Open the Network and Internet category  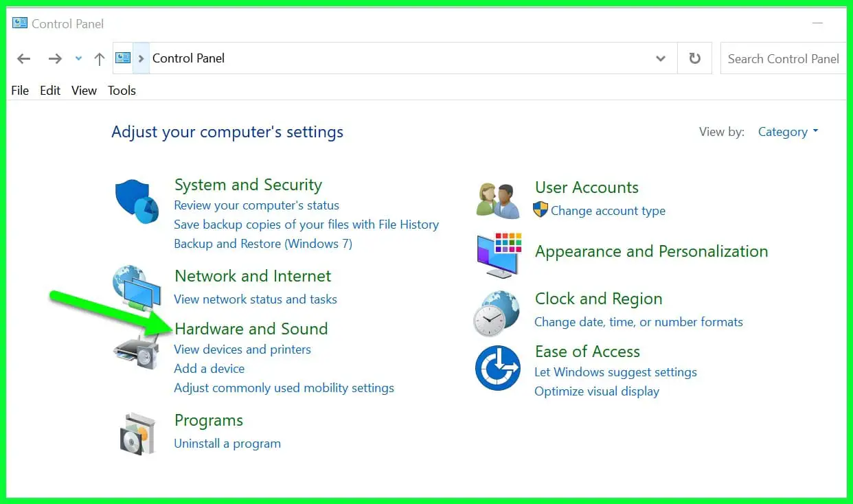pyautogui.click(x=253, y=276)
